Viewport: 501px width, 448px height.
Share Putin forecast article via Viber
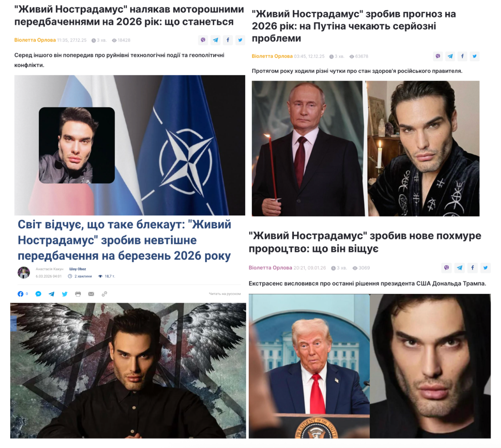[x=438, y=56]
